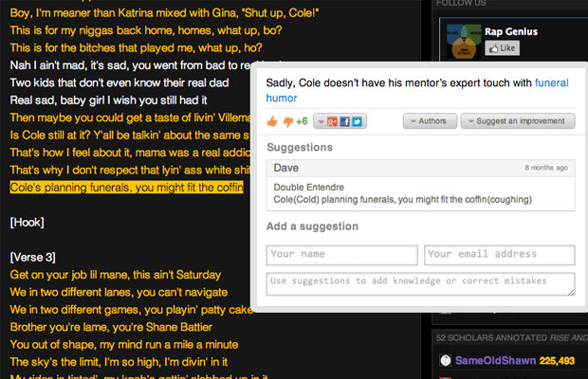Expand the share options arrow
588x379 pixels.
coord(321,121)
